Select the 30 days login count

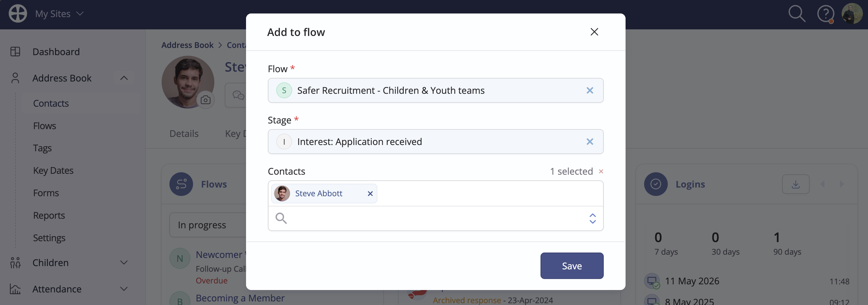coord(726,244)
